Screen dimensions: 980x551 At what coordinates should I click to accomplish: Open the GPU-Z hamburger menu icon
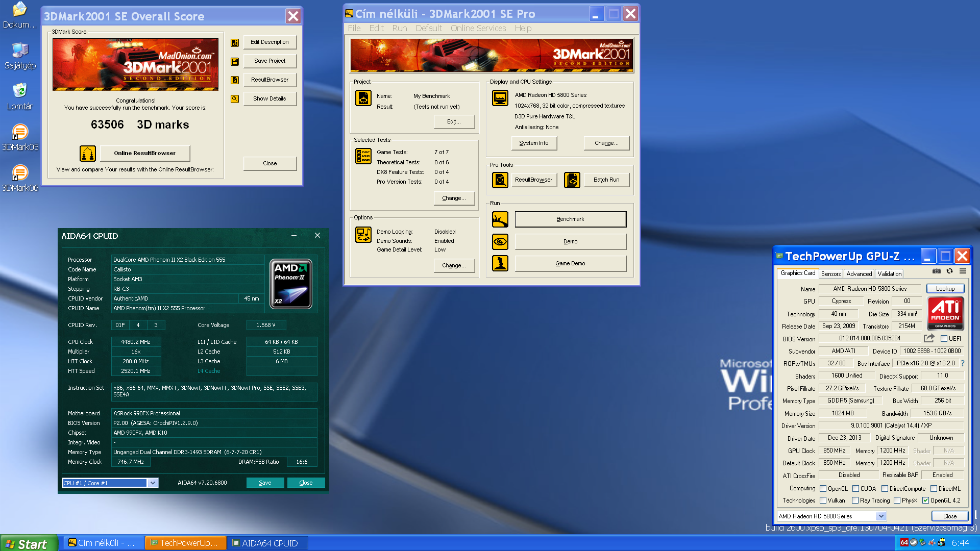coord(963,271)
